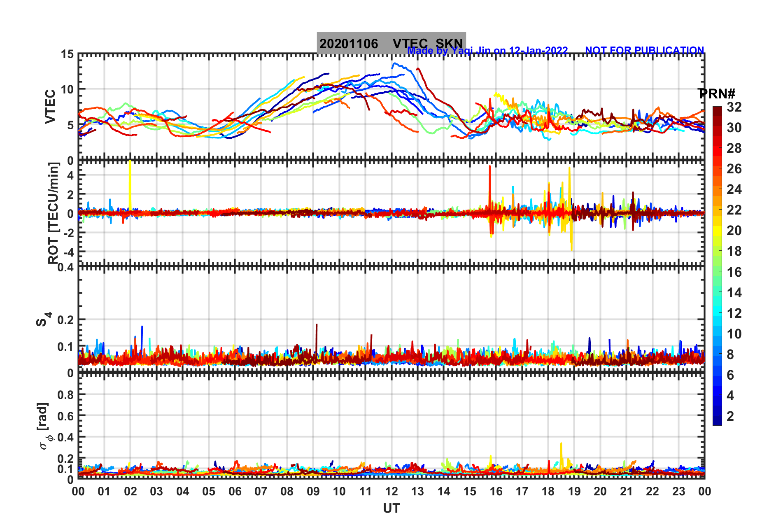783x532 pixels.
Task: Click the S4 y-axis label
Action: coord(44,319)
